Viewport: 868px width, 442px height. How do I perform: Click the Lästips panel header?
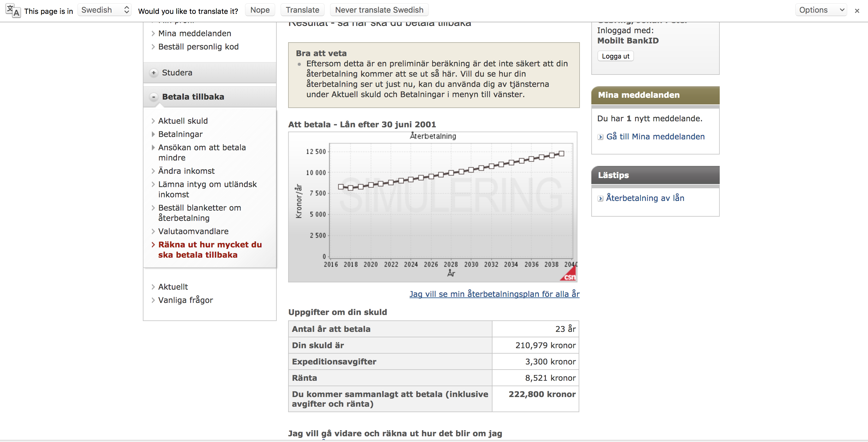655,175
